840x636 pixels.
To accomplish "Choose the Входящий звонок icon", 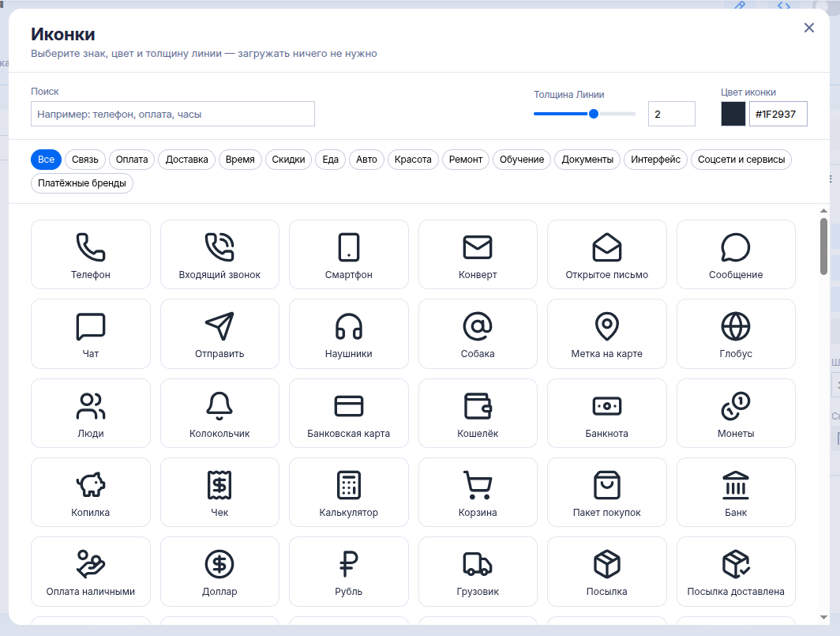I will tap(219, 254).
